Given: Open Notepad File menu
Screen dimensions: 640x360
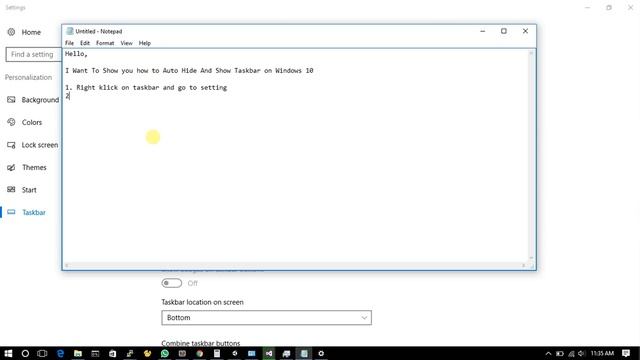Looking at the screenshot, I should 69,43.
